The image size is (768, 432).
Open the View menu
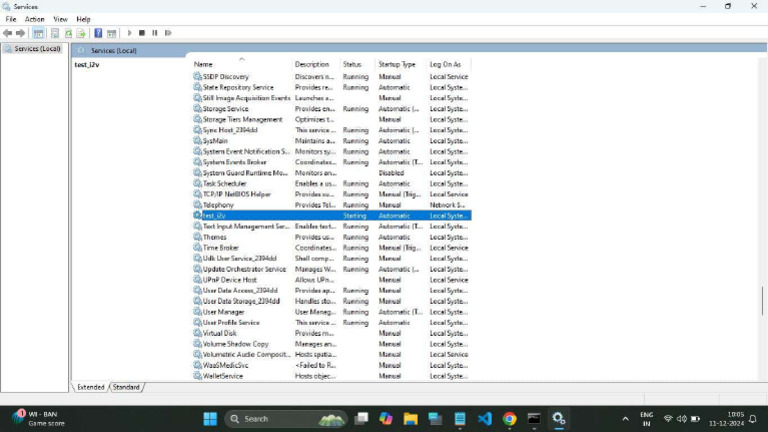pyautogui.click(x=60, y=19)
